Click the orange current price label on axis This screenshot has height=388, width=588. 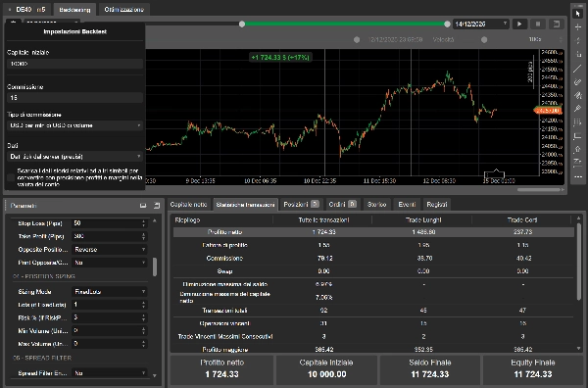point(548,111)
